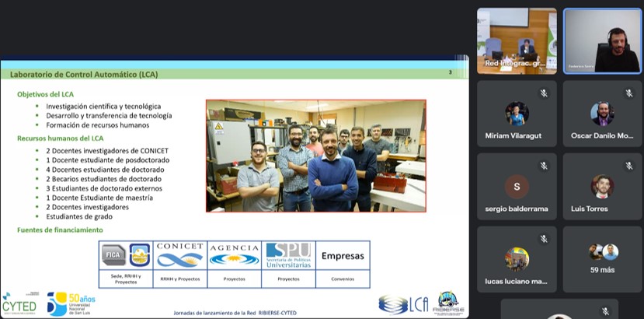Viewport: 644px width, 319px height.
Task: Click Miriam Vilaragut's avatar picture
Action: (x=517, y=114)
